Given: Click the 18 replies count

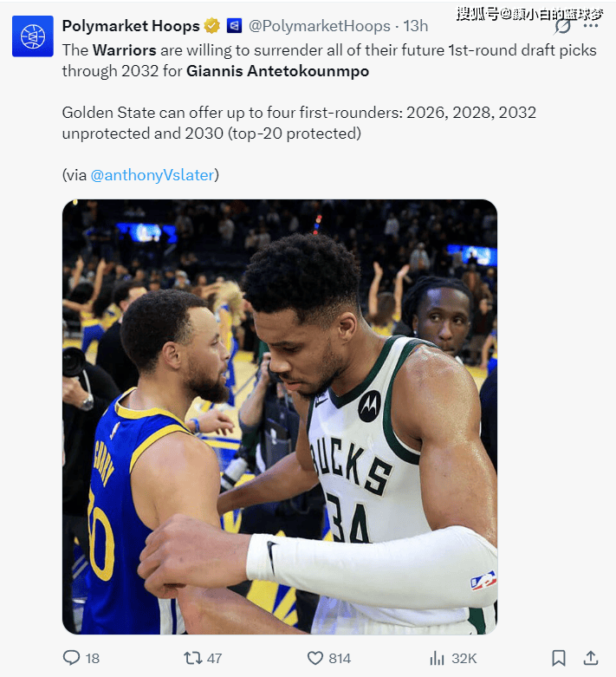Looking at the screenshot, I should point(92,659).
